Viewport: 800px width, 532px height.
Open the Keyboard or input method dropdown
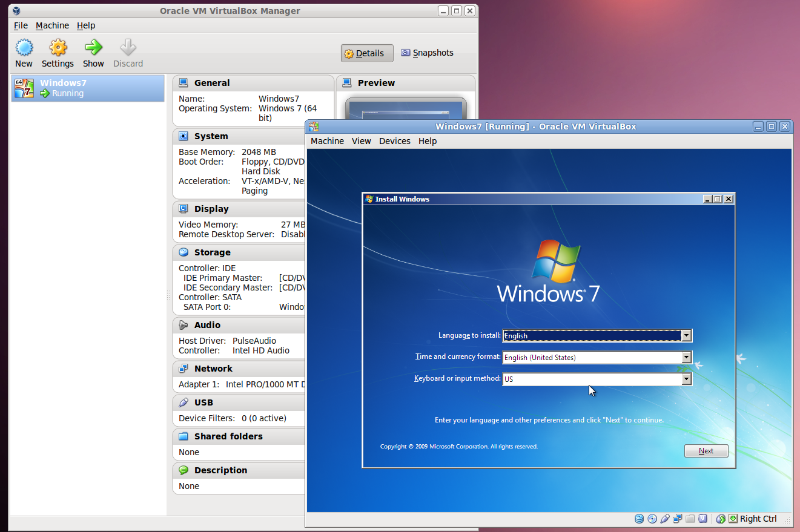pyautogui.click(x=686, y=379)
